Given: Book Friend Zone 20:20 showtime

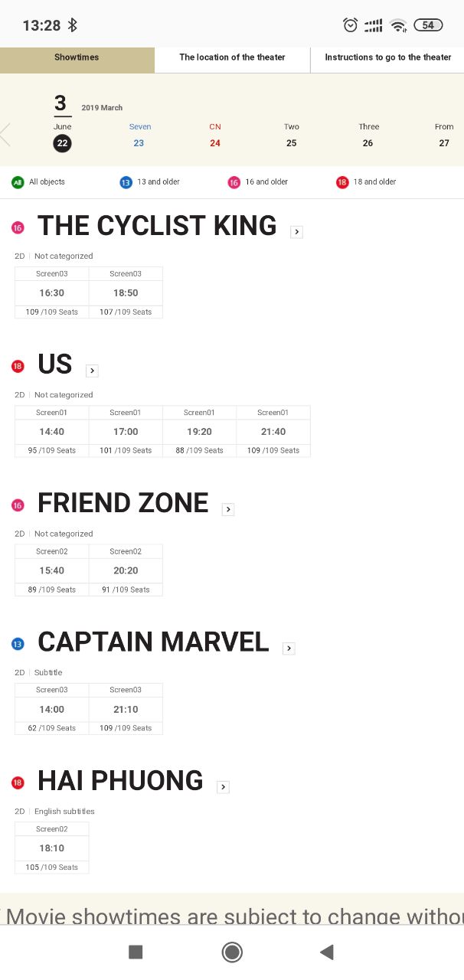Looking at the screenshot, I should coord(126,570).
